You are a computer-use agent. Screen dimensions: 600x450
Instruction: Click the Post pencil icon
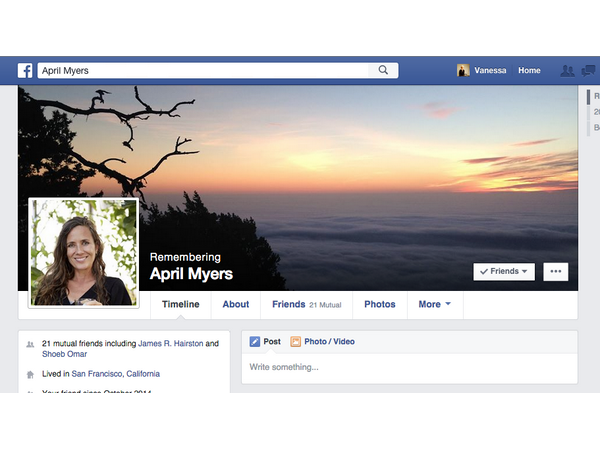pos(254,341)
